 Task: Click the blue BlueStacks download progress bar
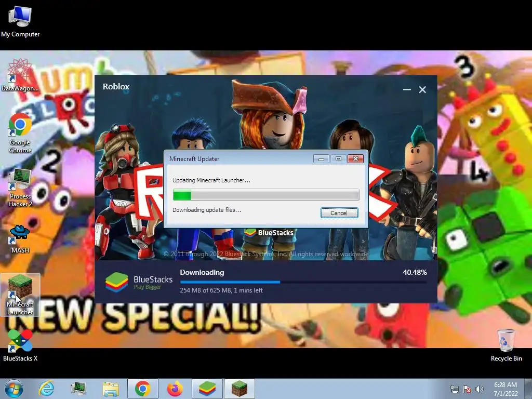tap(303, 282)
